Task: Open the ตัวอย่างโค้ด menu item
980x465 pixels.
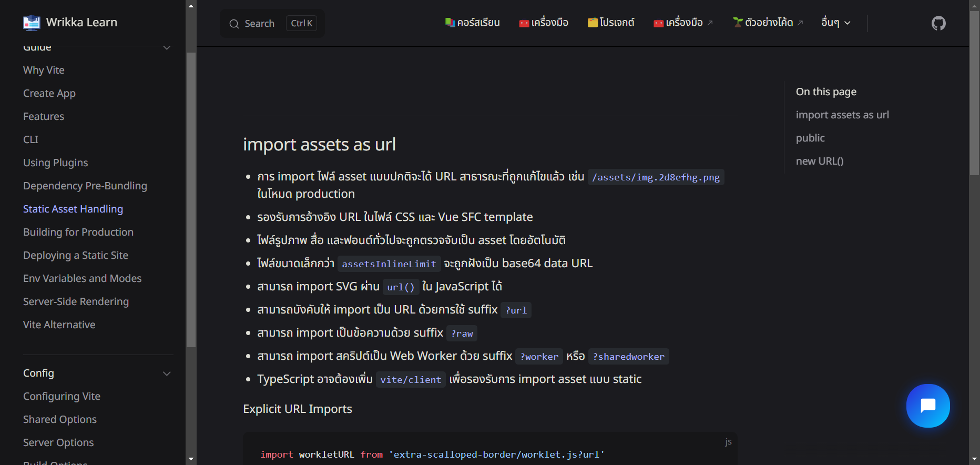Action: coord(769,23)
